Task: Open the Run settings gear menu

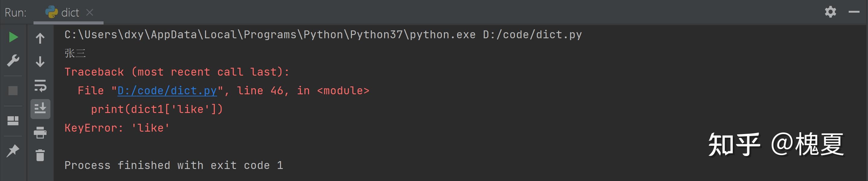Action: tap(831, 12)
